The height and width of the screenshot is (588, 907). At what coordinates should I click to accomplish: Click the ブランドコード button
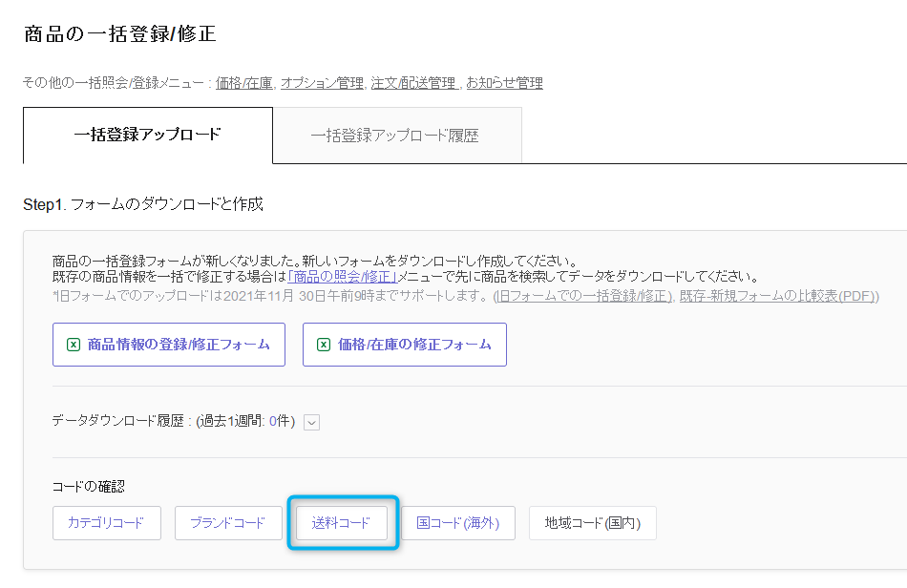coord(228,523)
